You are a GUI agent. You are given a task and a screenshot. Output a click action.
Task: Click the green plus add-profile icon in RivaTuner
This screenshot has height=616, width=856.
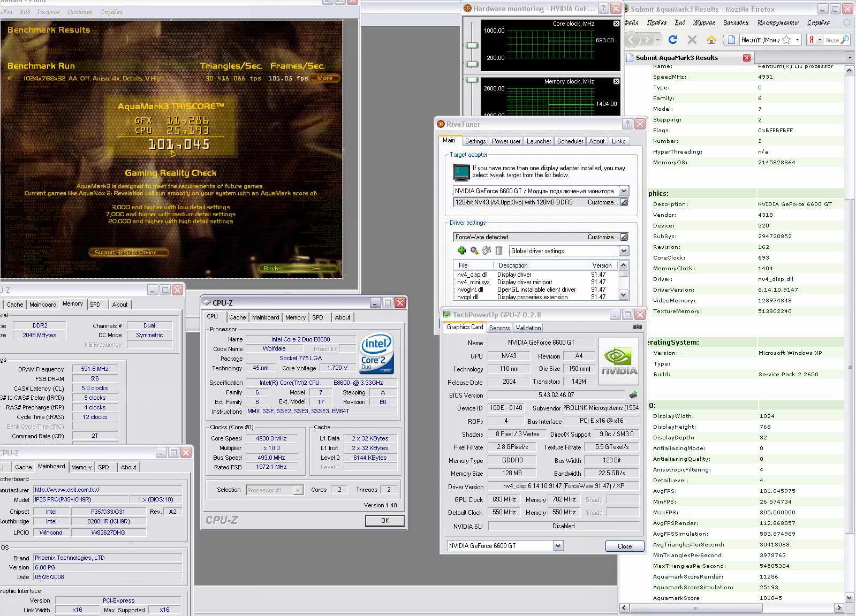pos(462,250)
